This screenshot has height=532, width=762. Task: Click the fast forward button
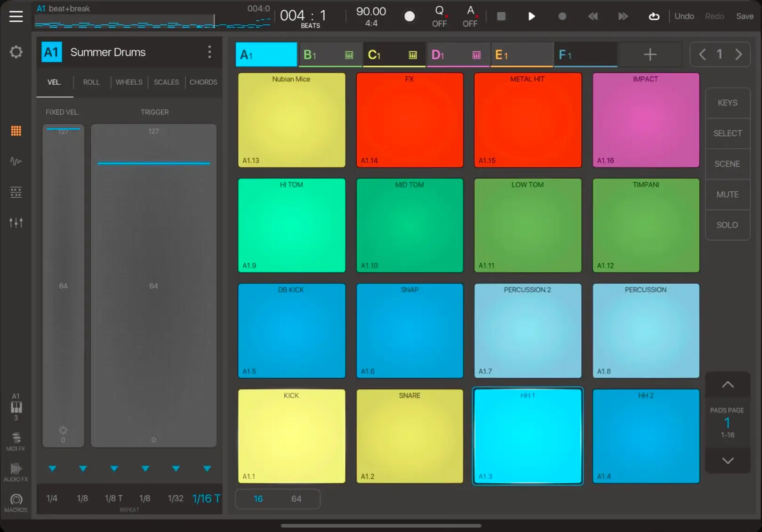click(x=623, y=16)
